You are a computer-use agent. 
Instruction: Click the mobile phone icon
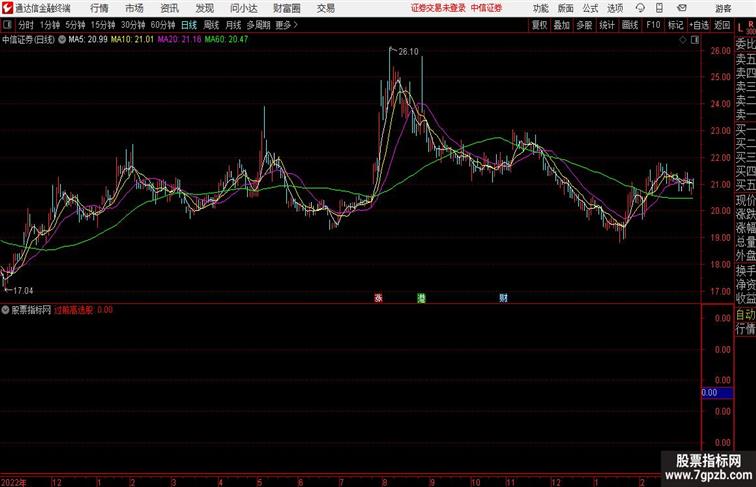659,8
